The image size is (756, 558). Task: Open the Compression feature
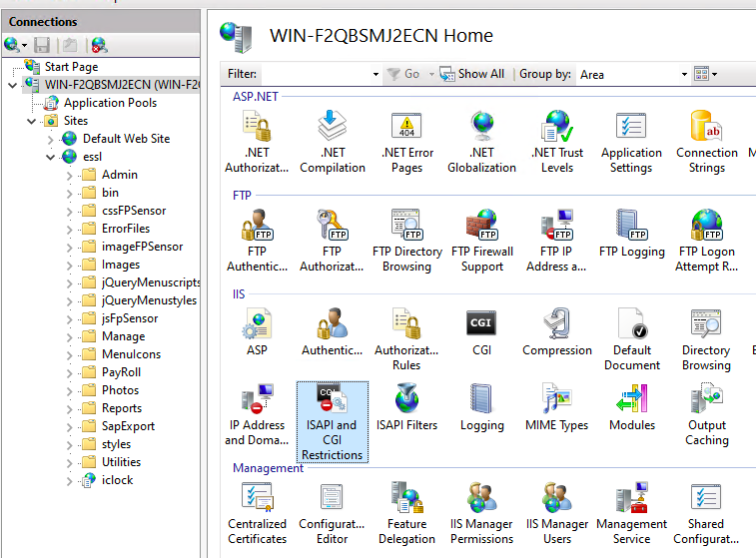point(557,332)
